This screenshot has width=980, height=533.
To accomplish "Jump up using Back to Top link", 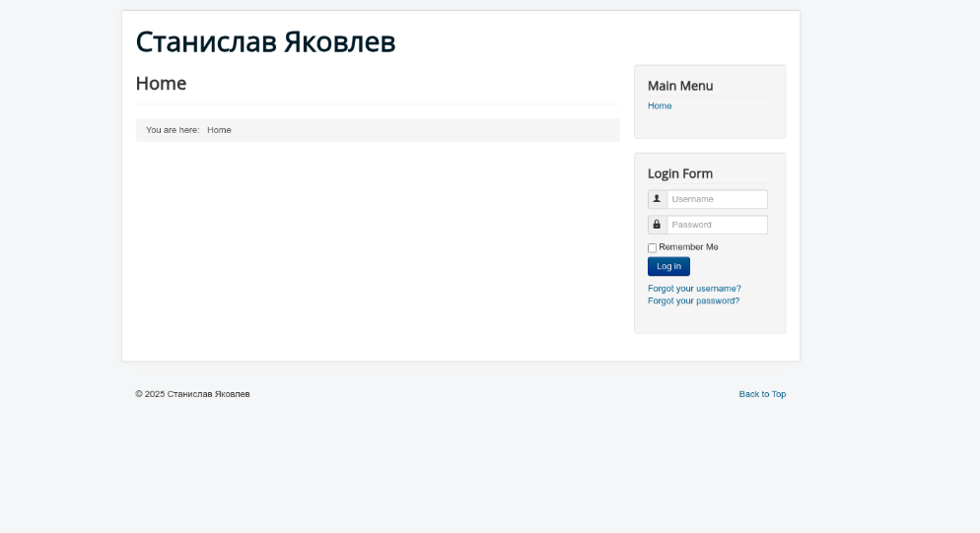I will click(762, 394).
